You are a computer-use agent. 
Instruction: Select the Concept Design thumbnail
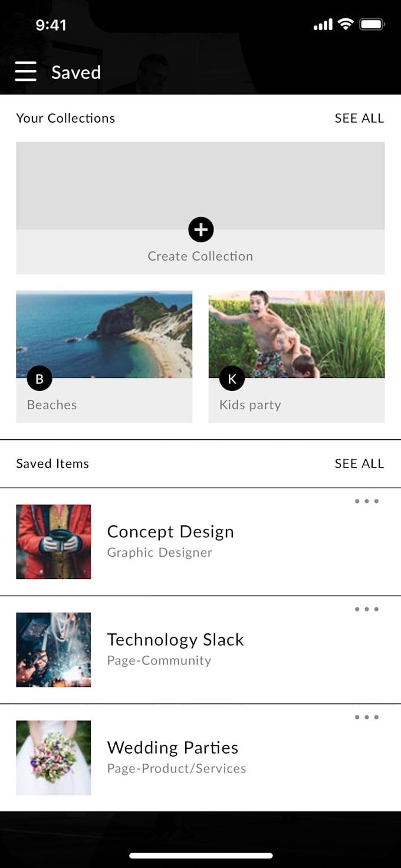tap(54, 542)
